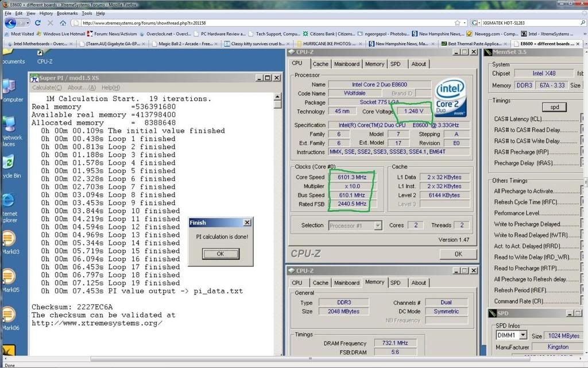Open the Citizens Bank bookmark
This screenshot has width=588, height=368.
329,34
